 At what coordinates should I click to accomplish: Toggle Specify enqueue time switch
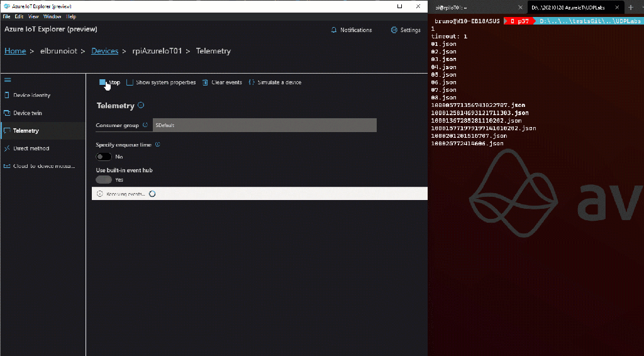(x=104, y=157)
